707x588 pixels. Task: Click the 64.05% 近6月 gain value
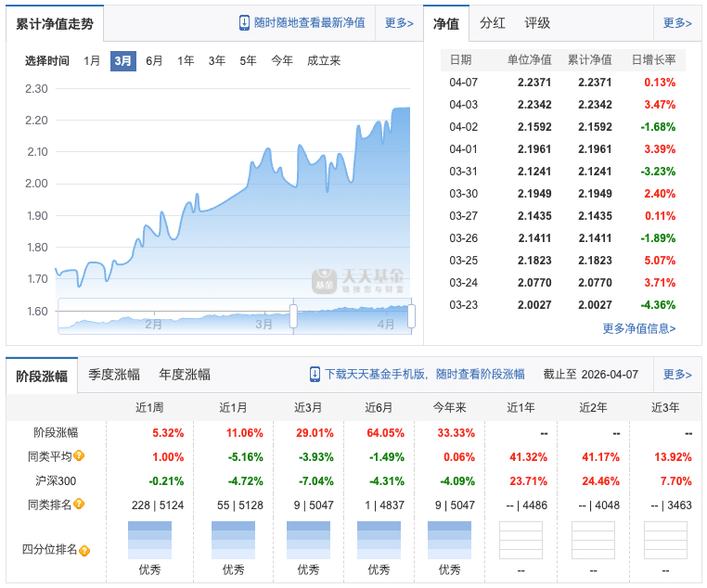(x=386, y=433)
